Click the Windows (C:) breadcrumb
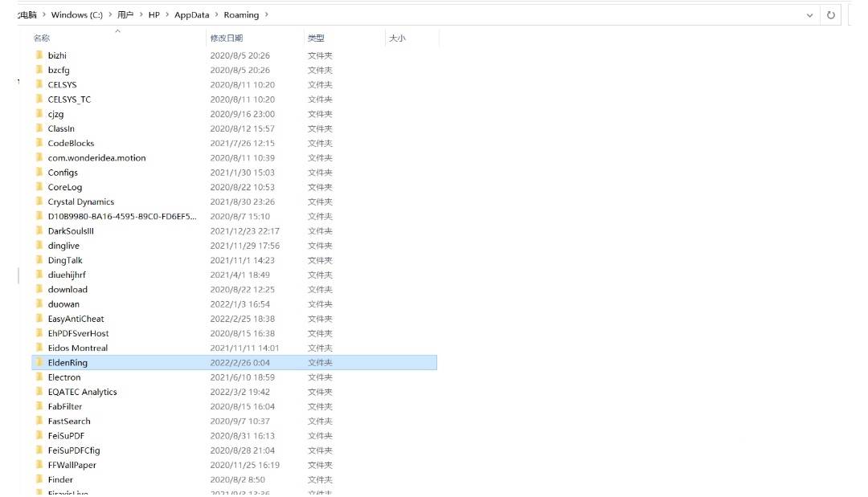 tap(77, 15)
